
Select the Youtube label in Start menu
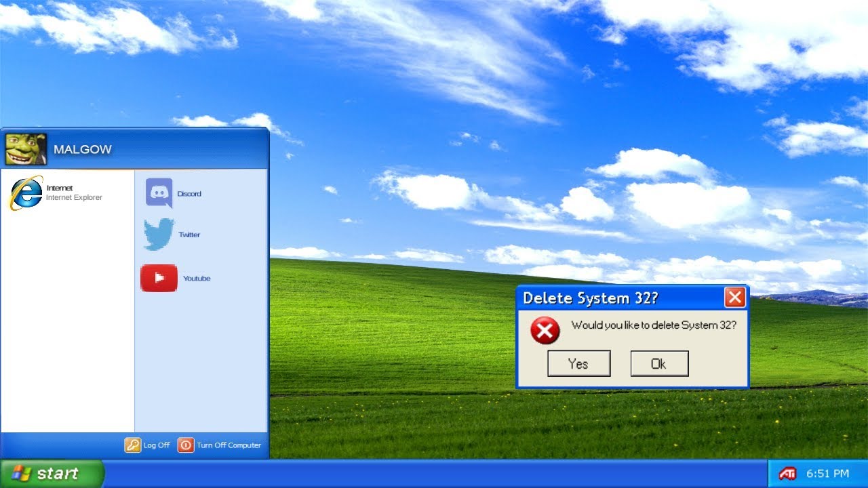point(197,279)
